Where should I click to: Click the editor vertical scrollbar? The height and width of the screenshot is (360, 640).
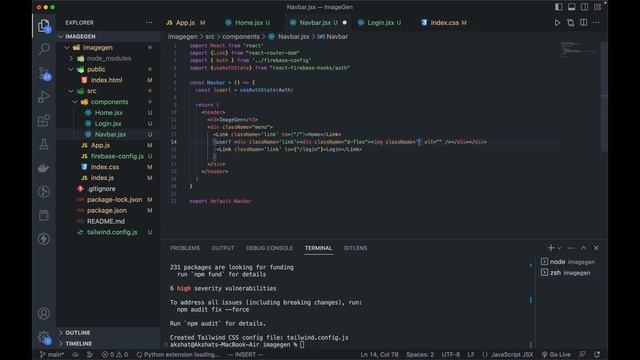[x=604, y=98]
